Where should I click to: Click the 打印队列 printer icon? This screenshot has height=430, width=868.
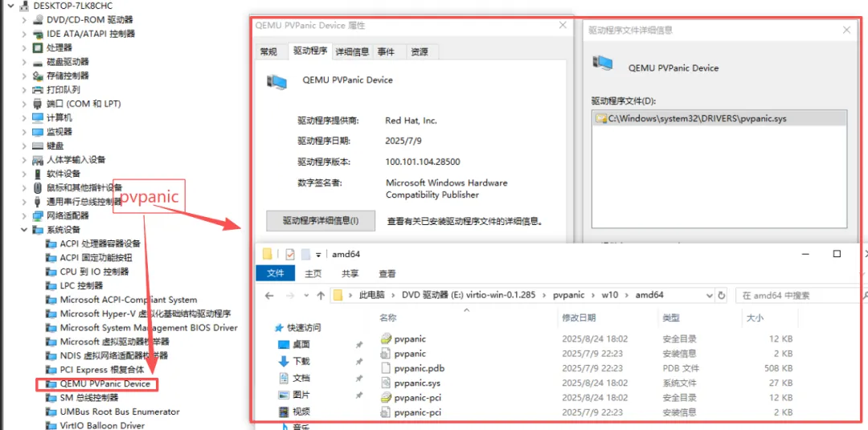pyautogui.click(x=39, y=90)
